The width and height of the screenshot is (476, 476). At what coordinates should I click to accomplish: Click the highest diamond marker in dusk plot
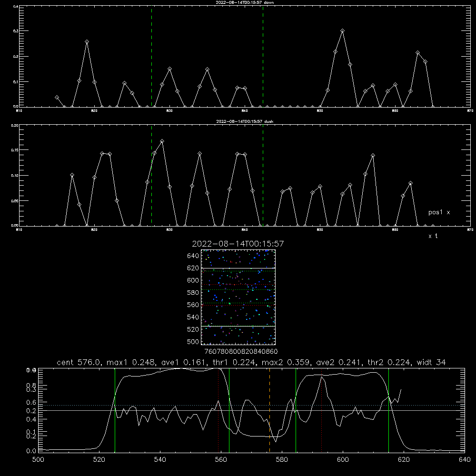162,141
